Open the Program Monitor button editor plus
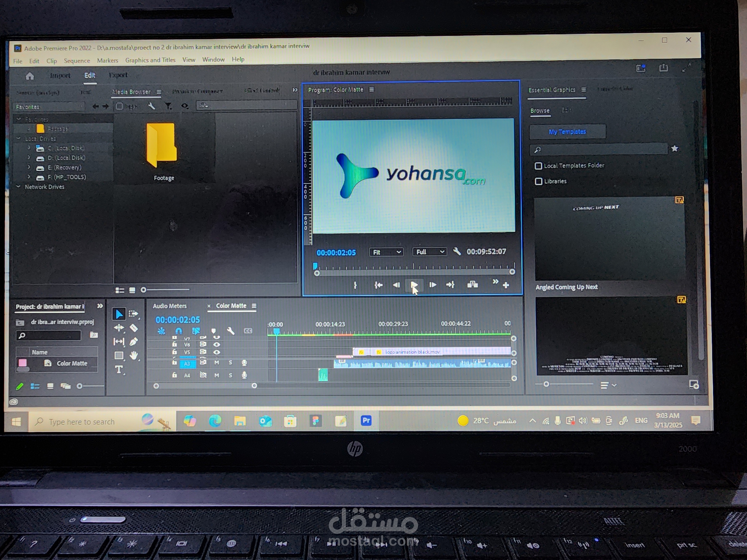This screenshot has width=747, height=560. pos(506,285)
